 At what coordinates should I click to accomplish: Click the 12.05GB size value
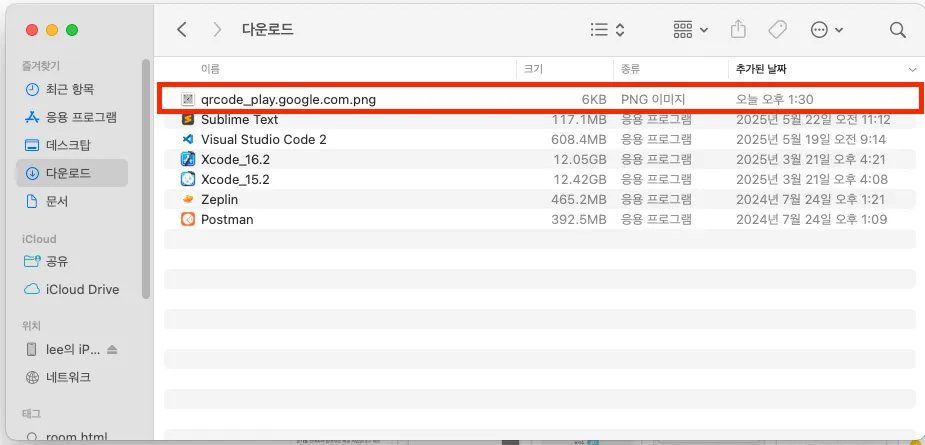[x=580, y=159]
